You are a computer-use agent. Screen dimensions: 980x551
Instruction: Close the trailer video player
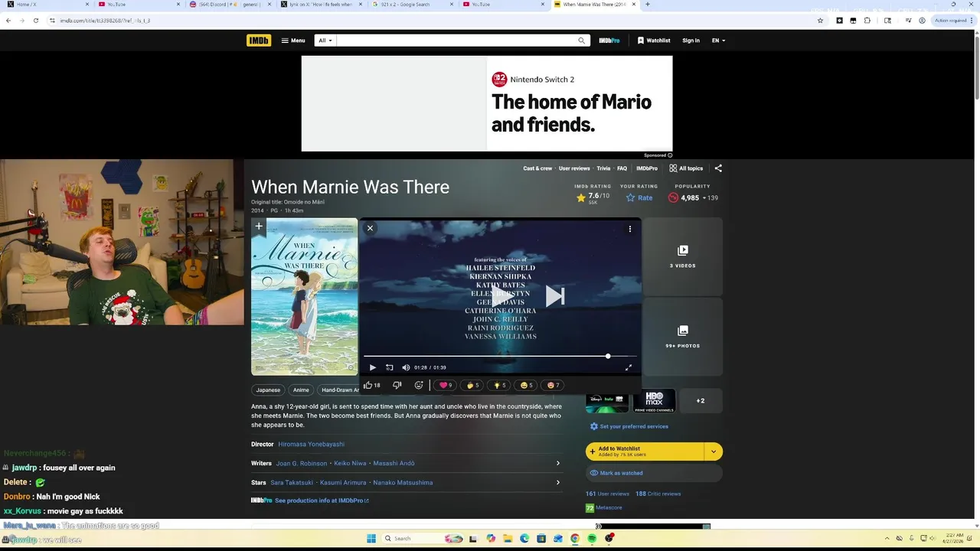pyautogui.click(x=370, y=228)
